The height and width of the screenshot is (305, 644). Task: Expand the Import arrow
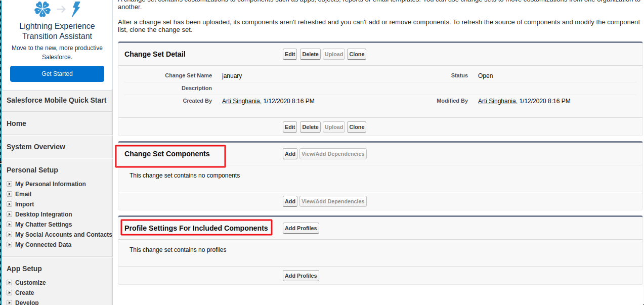(x=9, y=204)
